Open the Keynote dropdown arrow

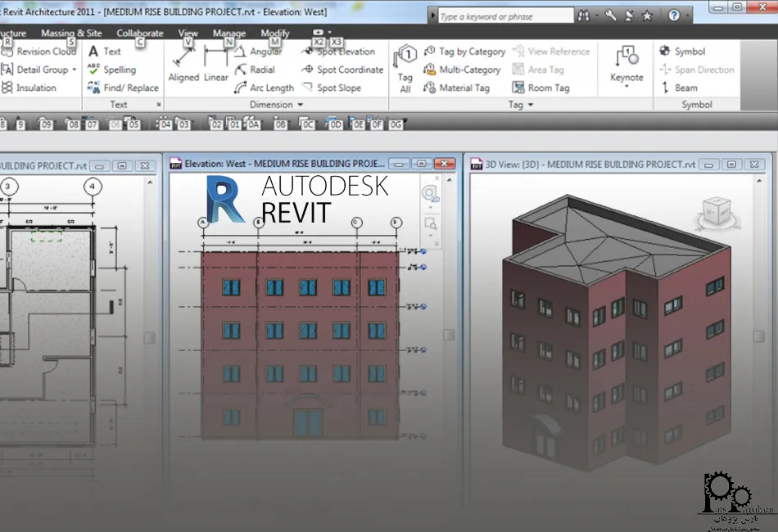626,87
